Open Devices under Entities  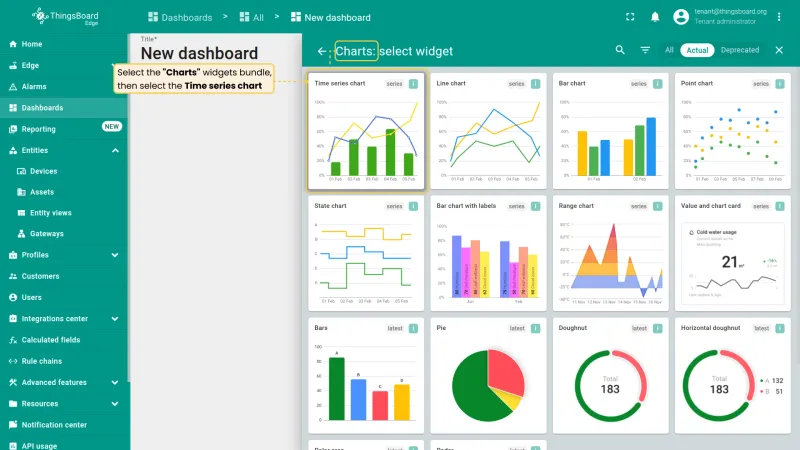point(63,171)
